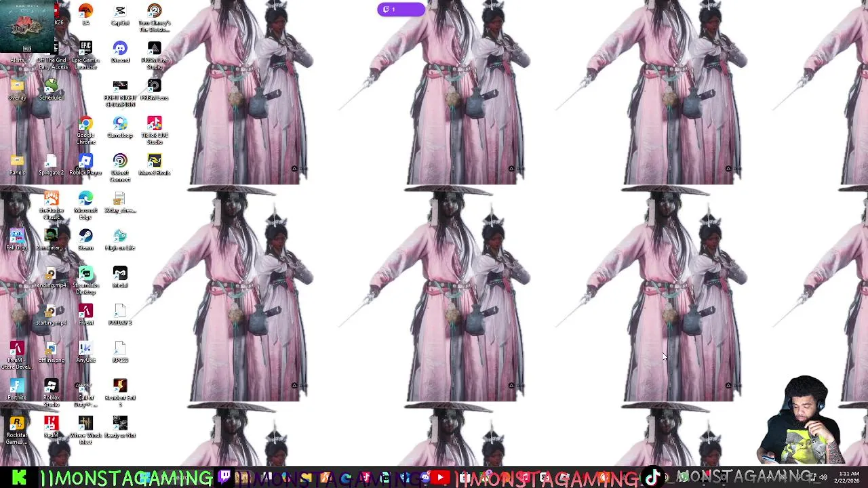The image size is (868, 488).
Task: Open Roblox Studio shortcut
Action: (51, 392)
